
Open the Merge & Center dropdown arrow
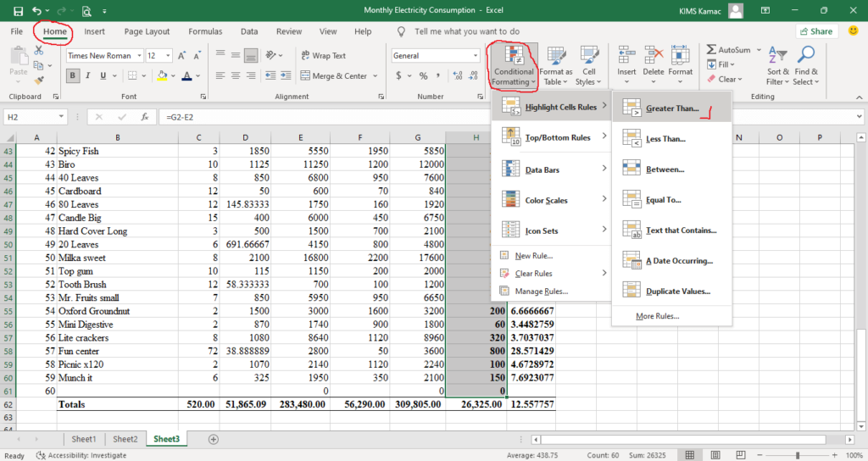(x=376, y=75)
